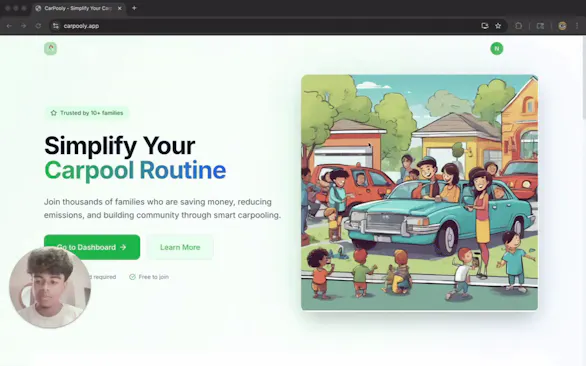Click the Free to join label
Screen dimensions: 586x366
pos(149,277)
